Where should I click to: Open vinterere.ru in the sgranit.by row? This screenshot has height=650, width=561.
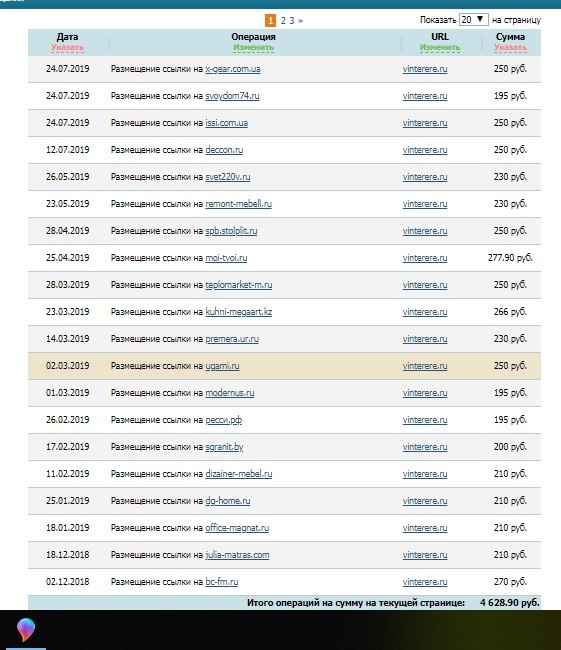click(x=425, y=447)
